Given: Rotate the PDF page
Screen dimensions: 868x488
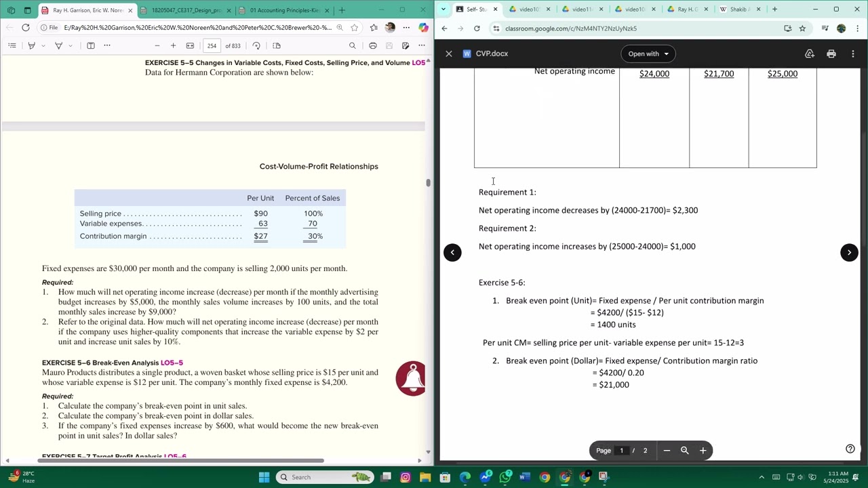Looking at the screenshot, I should pos(256,45).
